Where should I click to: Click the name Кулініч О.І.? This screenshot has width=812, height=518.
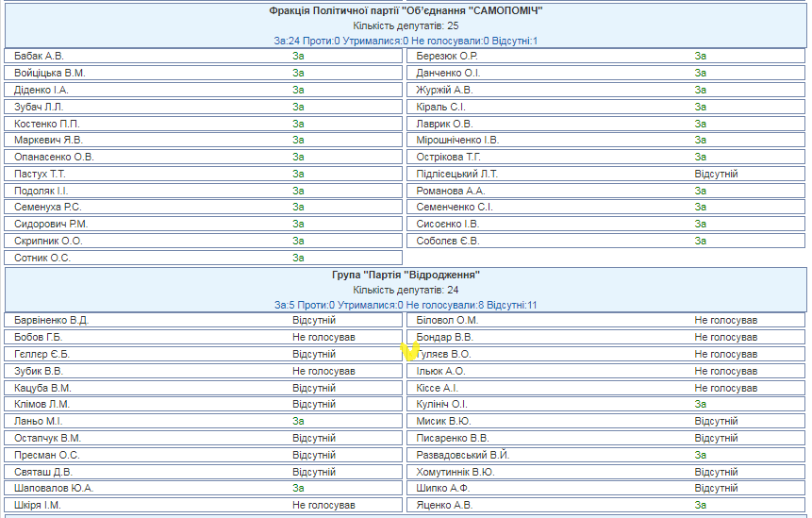(x=441, y=404)
